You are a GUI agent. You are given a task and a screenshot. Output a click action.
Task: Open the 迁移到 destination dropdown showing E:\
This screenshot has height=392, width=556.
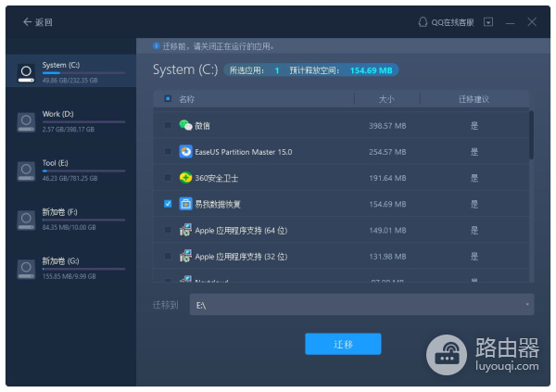[361, 305]
